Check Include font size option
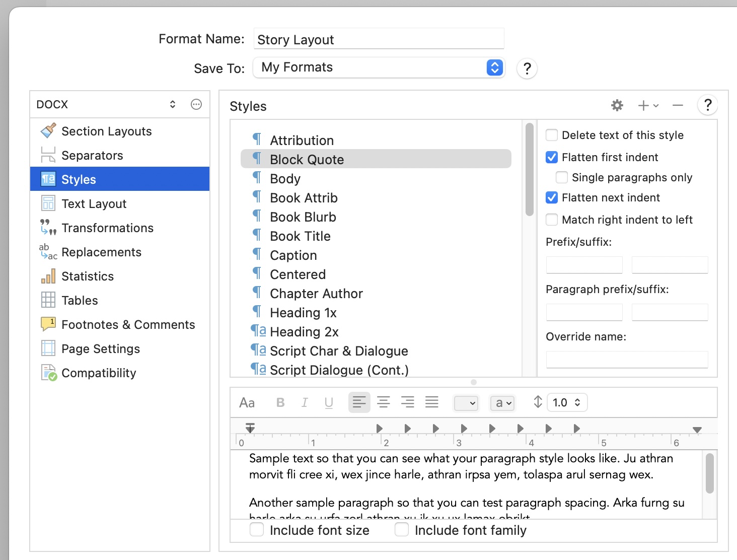The height and width of the screenshot is (560, 737). (x=257, y=530)
